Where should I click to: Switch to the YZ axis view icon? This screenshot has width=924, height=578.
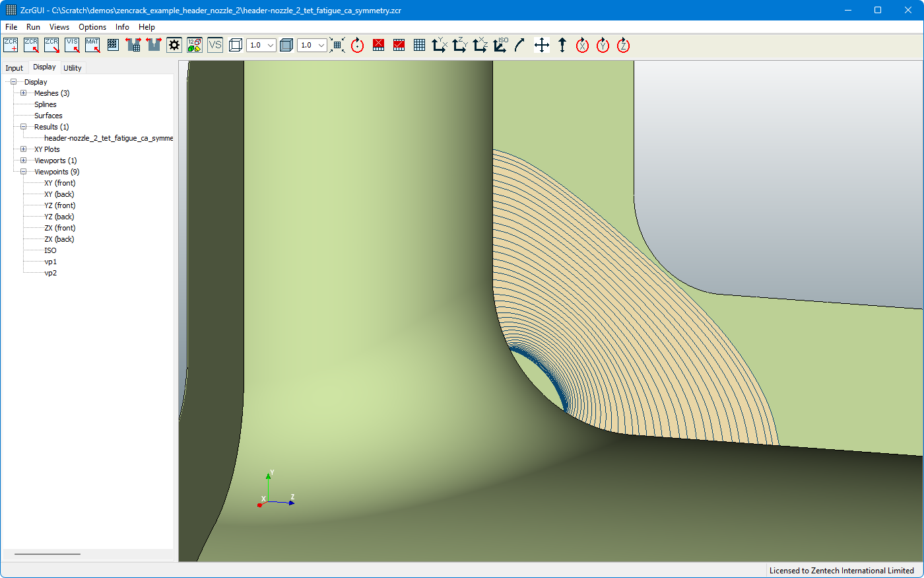pyautogui.click(x=460, y=45)
